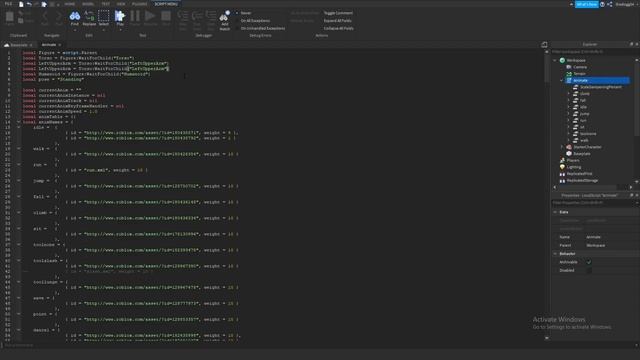Click the Back navigation arrow
The width and height of the screenshot is (640, 360).
click(44, 16)
